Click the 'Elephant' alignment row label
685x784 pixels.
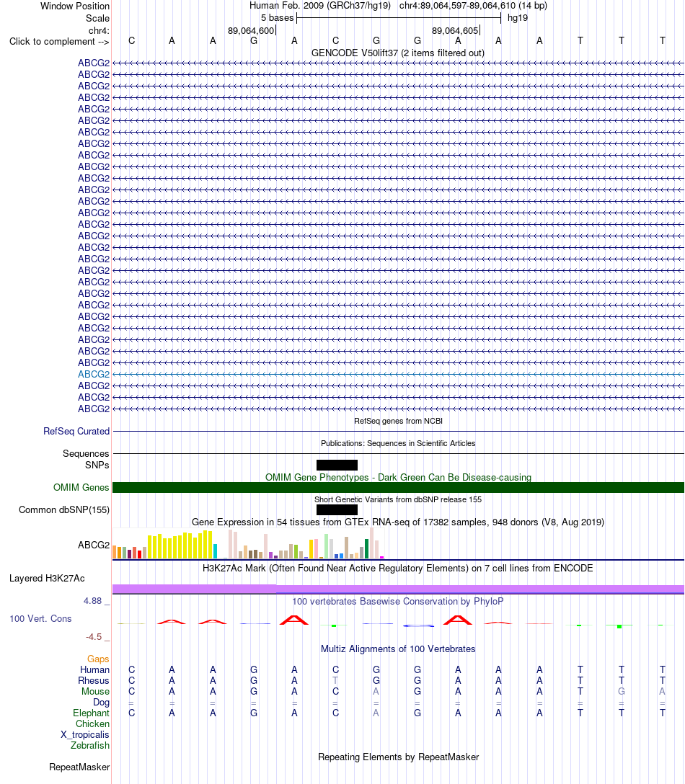pos(91,713)
